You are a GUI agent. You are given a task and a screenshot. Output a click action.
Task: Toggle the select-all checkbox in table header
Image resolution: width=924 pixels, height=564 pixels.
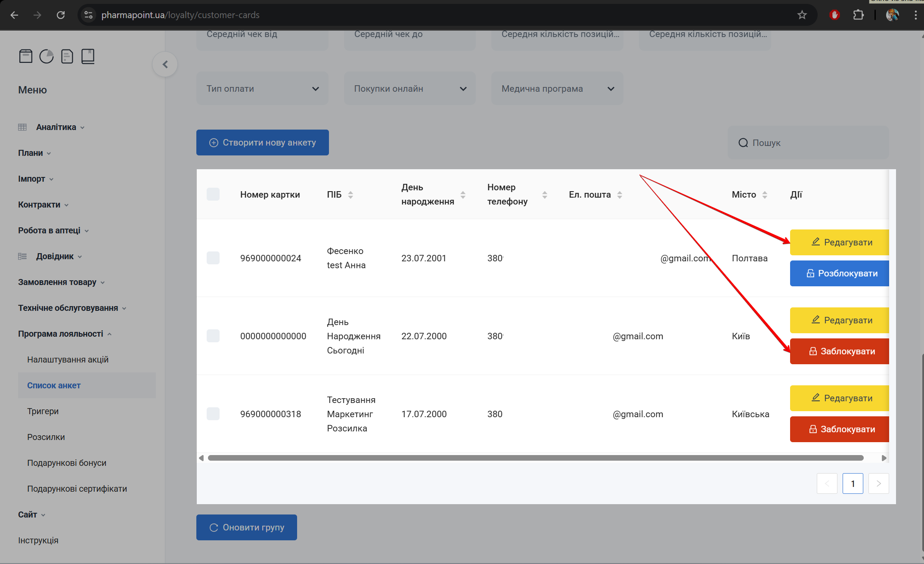pyautogui.click(x=213, y=194)
